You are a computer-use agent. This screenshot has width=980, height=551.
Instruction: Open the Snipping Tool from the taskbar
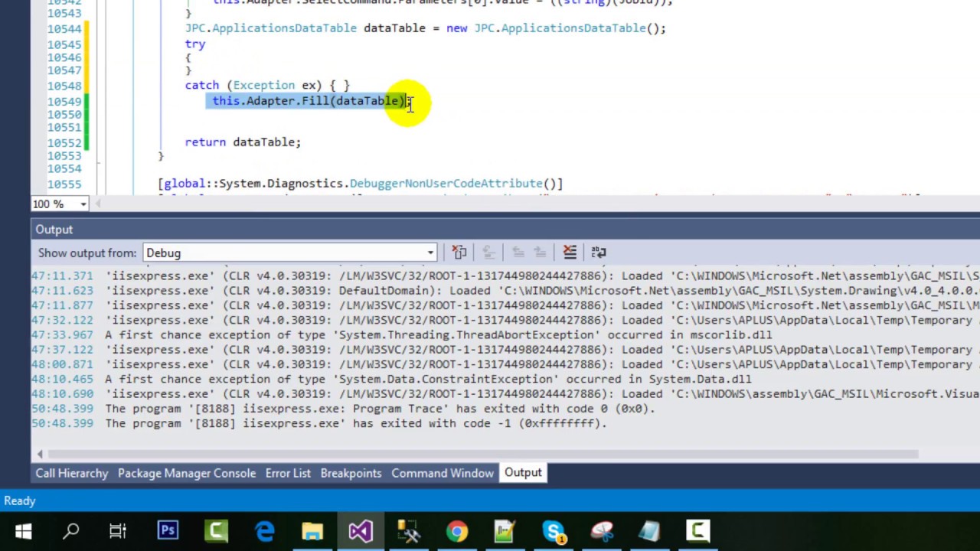tap(602, 531)
